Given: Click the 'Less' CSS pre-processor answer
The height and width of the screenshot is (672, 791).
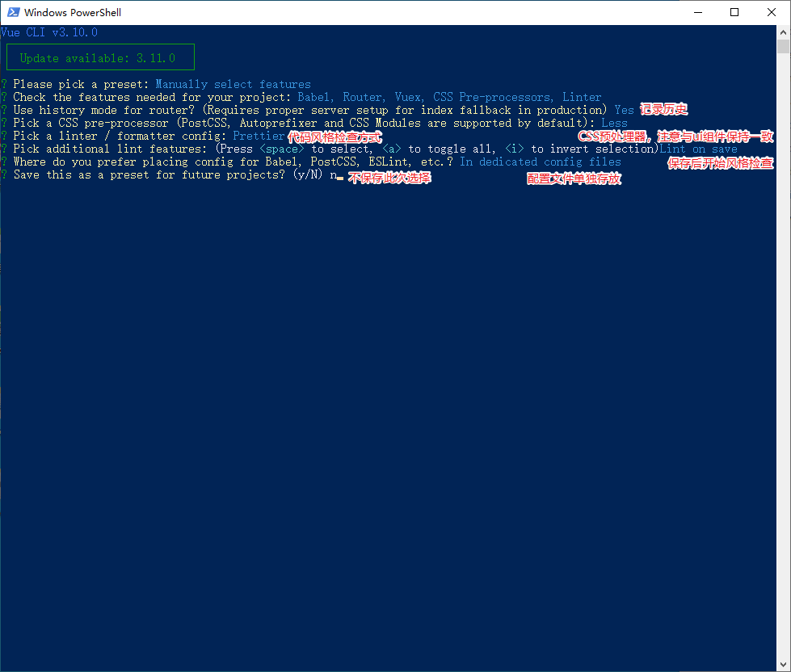Looking at the screenshot, I should pos(614,123).
